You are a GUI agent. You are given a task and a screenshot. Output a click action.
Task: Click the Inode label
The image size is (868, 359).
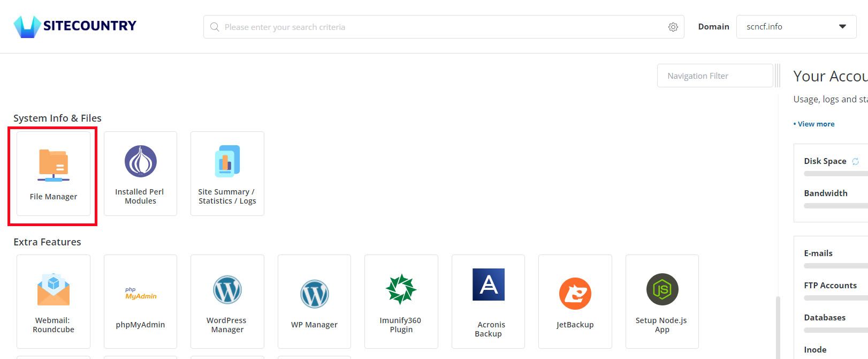click(815, 350)
